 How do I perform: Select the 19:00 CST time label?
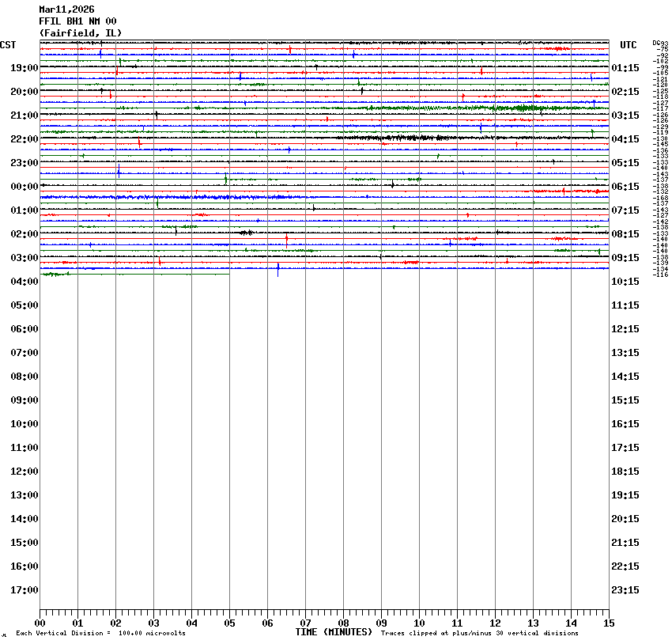click(24, 68)
